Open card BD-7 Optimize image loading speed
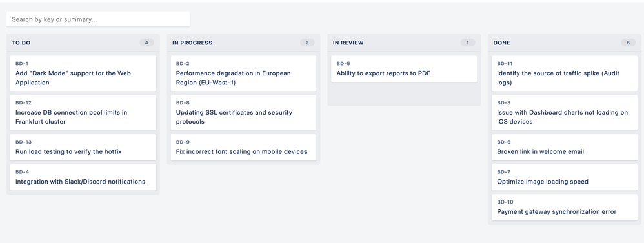The width and height of the screenshot is (644, 243). 565,177
